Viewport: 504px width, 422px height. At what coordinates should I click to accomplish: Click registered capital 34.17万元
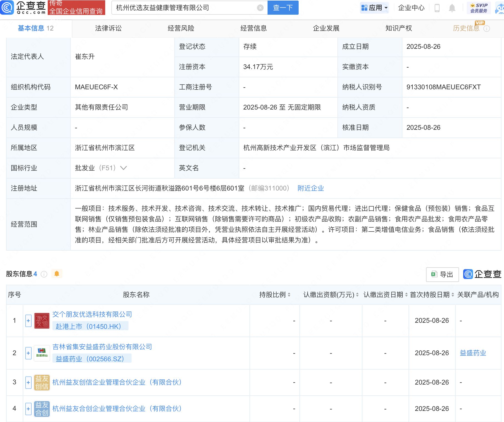coord(258,67)
